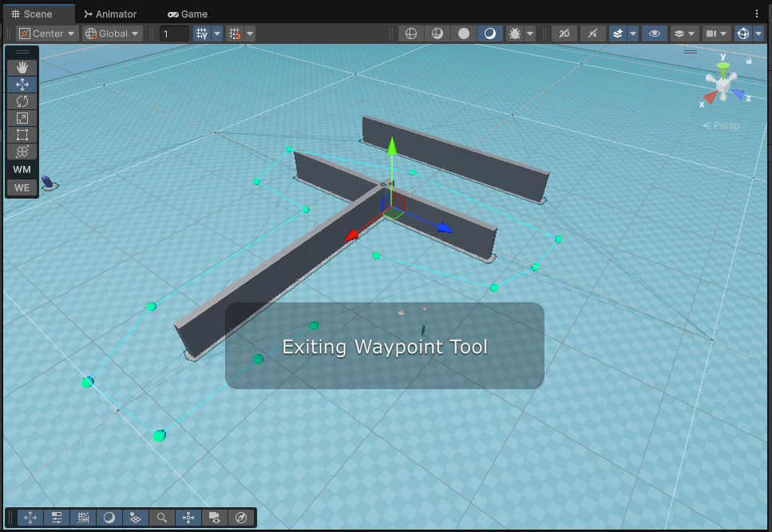Screen dimensions: 772x532
Task: Select the Move tool in the Tools overlay
Action: pyautogui.click(x=22, y=84)
